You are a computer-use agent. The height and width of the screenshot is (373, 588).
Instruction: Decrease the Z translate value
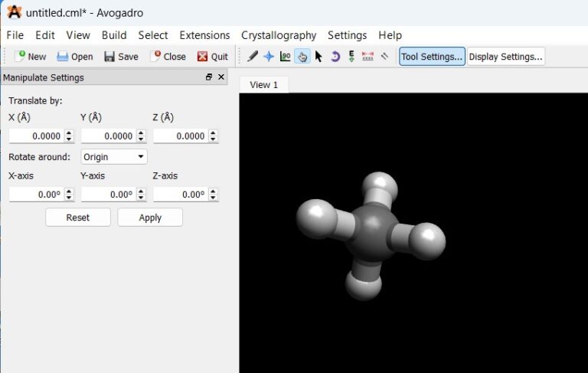pyautogui.click(x=213, y=139)
